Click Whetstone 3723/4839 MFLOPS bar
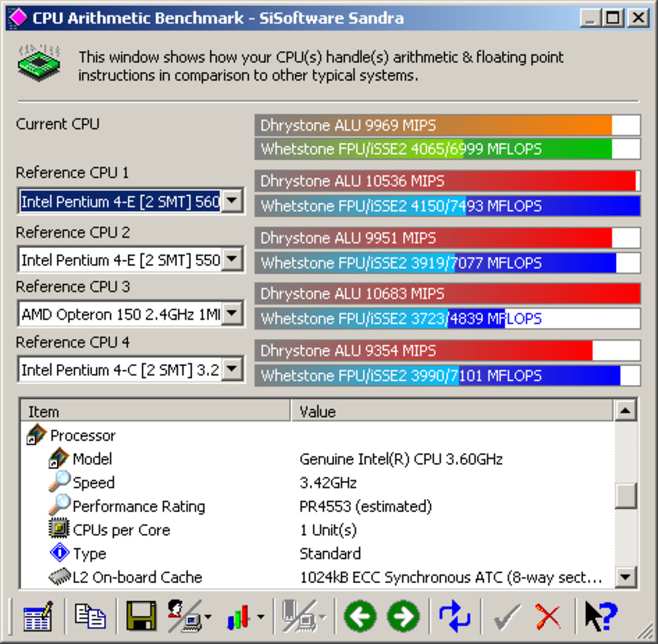 point(447,319)
